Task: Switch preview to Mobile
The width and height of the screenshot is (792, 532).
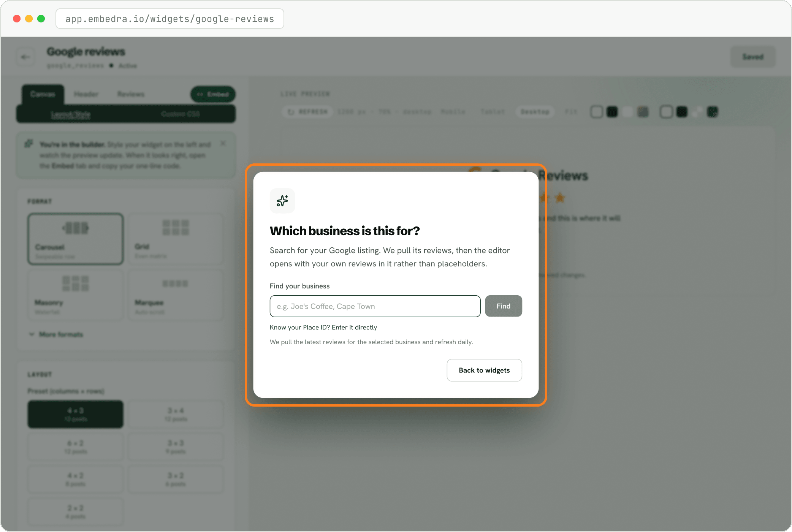Action: [x=453, y=112]
